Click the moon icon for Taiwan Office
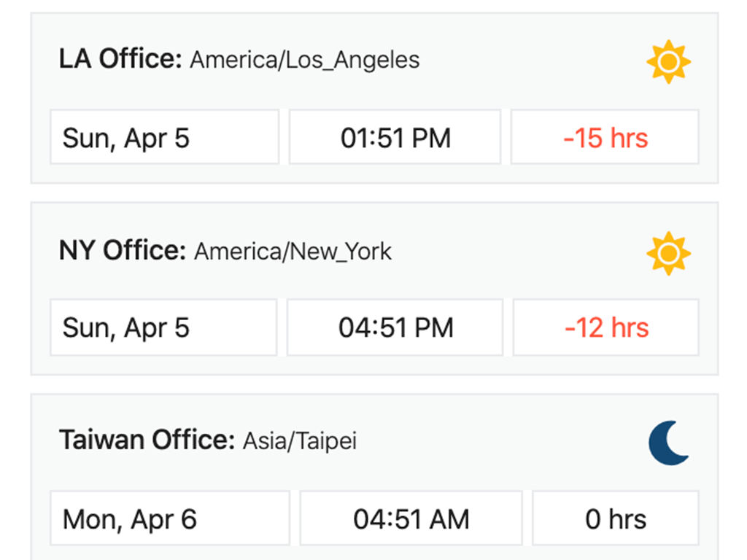 coord(668,444)
